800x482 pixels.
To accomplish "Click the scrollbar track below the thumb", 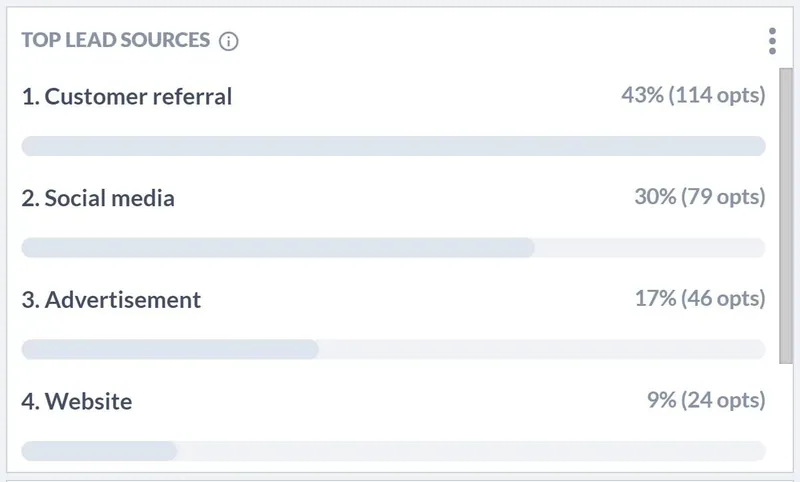I will coord(786,418).
